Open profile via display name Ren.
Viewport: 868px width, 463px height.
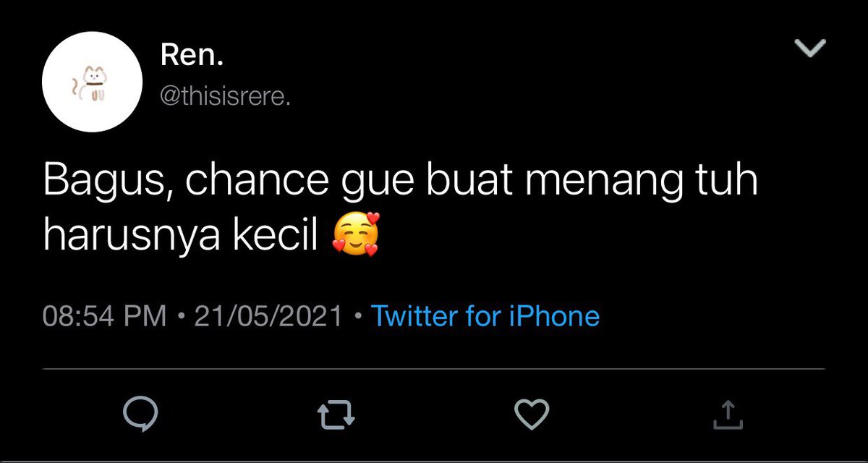tap(190, 56)
